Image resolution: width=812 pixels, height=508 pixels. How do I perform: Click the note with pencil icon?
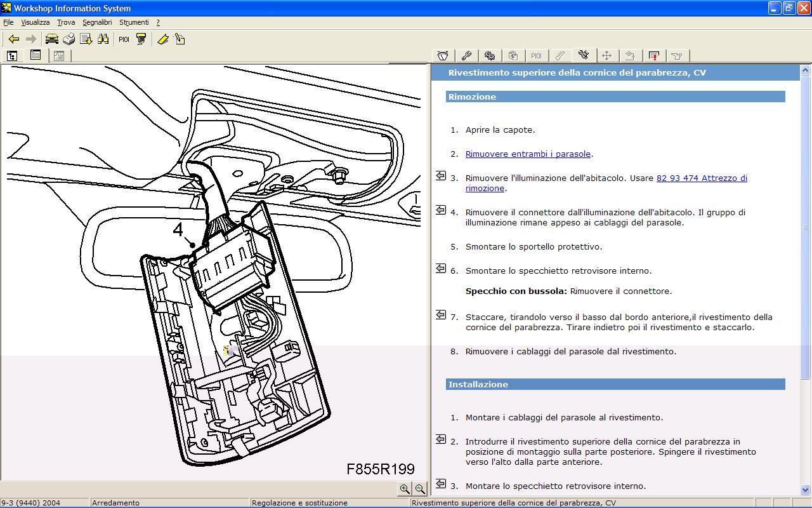click(x=180, y=39)
